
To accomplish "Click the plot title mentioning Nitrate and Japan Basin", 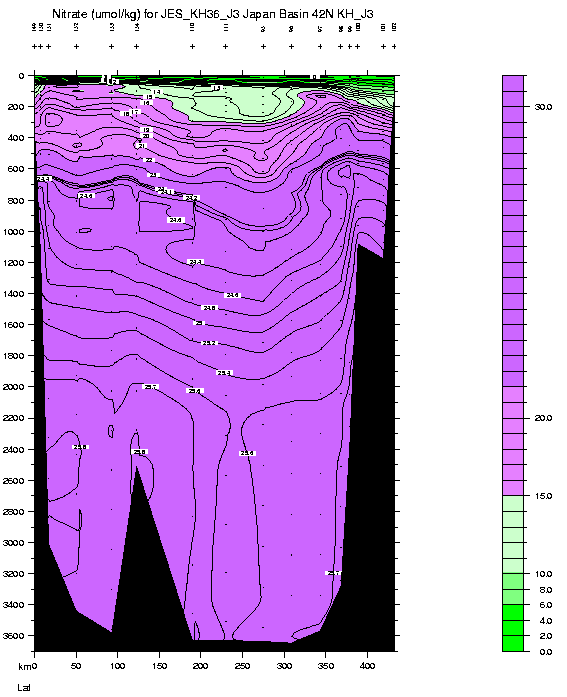I will tap(212, 14).
